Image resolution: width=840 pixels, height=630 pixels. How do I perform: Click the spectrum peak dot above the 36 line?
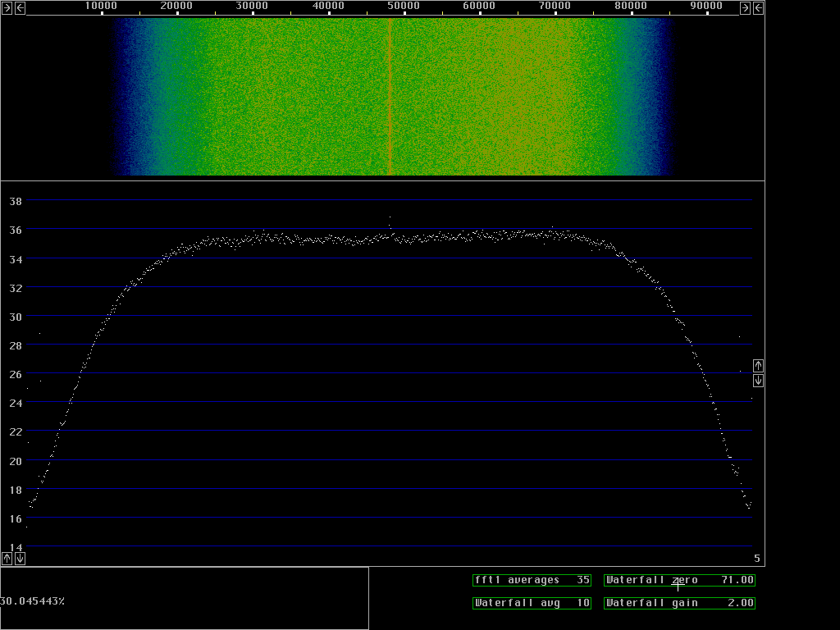tap(390, 217)
